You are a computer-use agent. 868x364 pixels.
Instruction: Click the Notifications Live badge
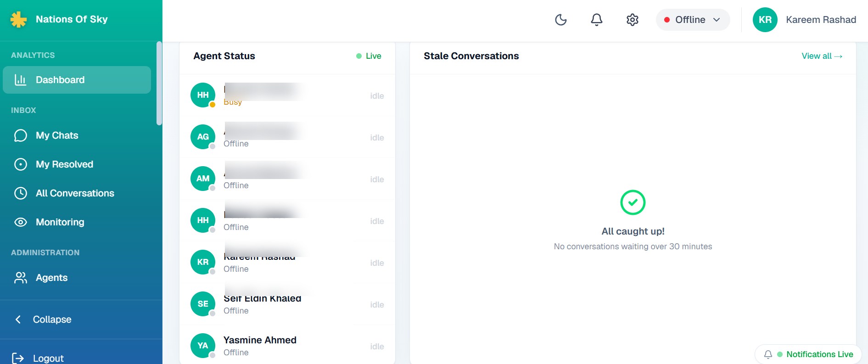pyautogui.click(x=808, y=354)
